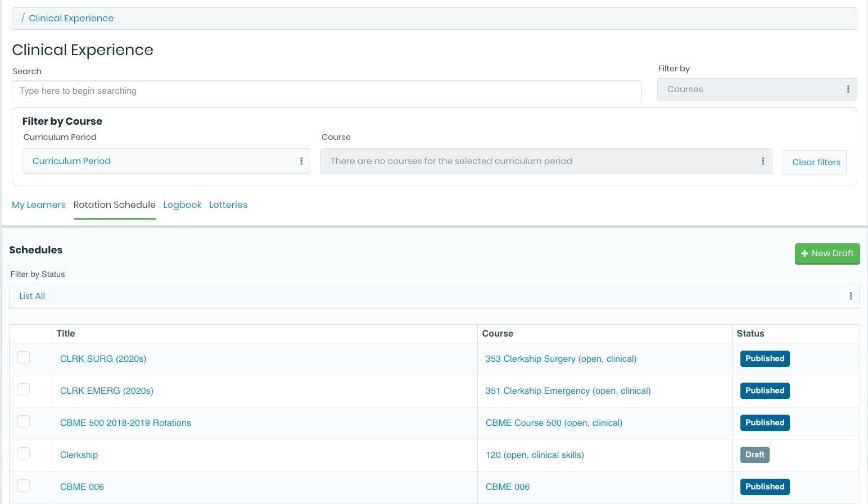Tick the checkbox for CLRK SURG (2020s)

pyautogui.click(x=24, y=358)
